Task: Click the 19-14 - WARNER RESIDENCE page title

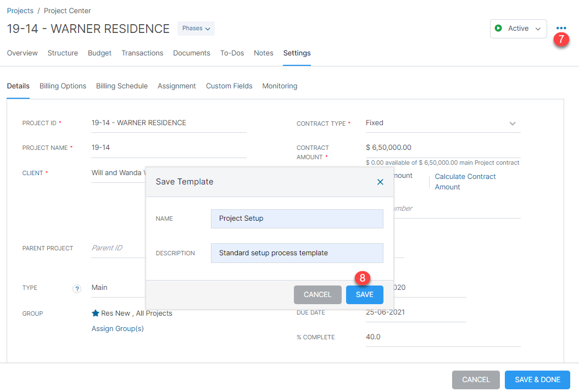Action: click(x=88, y=29)
